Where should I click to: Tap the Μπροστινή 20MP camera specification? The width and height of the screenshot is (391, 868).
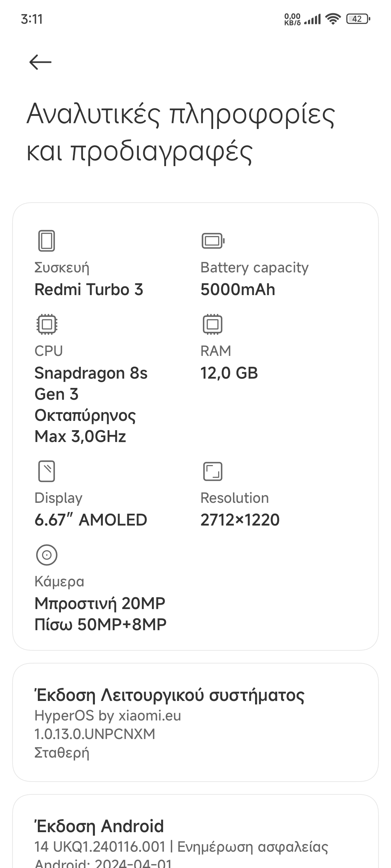100,603
